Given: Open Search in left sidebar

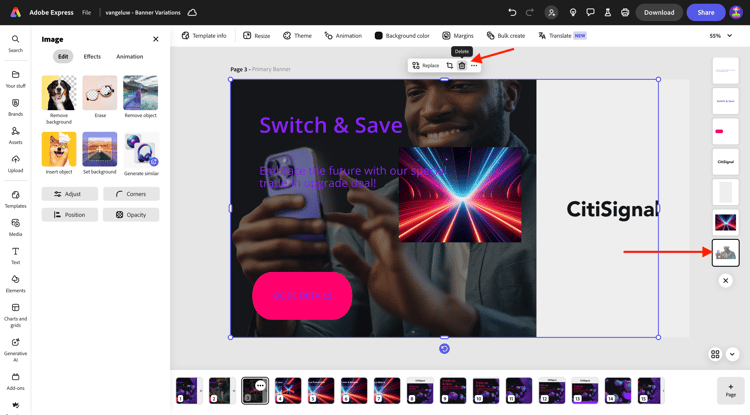Looking at the screenshot, I should tap(15, 43).
